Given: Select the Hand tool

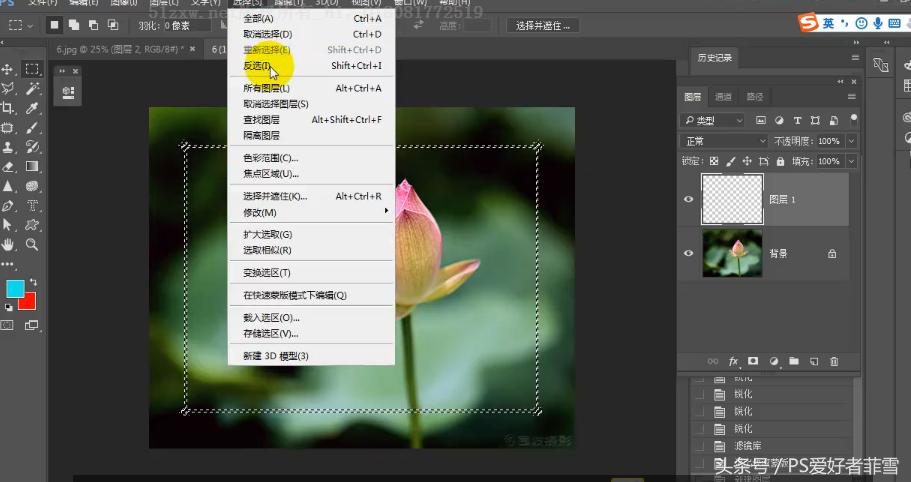Looking at the screenshot, I should point(8,244).
